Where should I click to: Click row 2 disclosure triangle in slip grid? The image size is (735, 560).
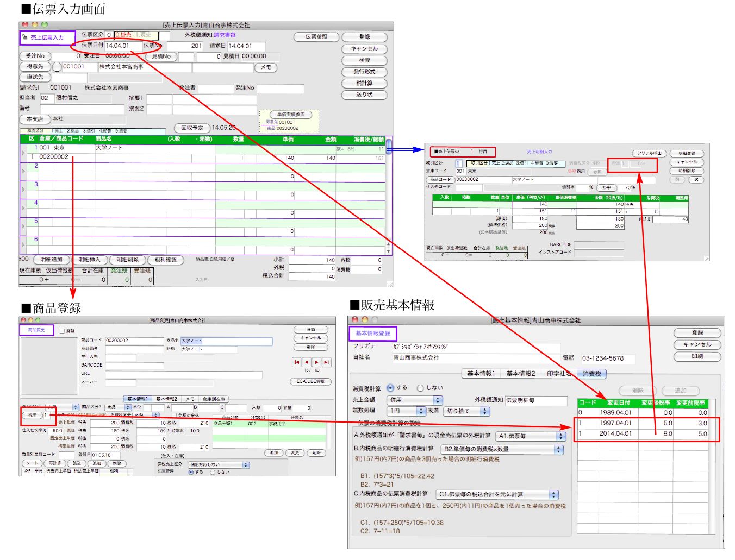(x=23, y=172)
